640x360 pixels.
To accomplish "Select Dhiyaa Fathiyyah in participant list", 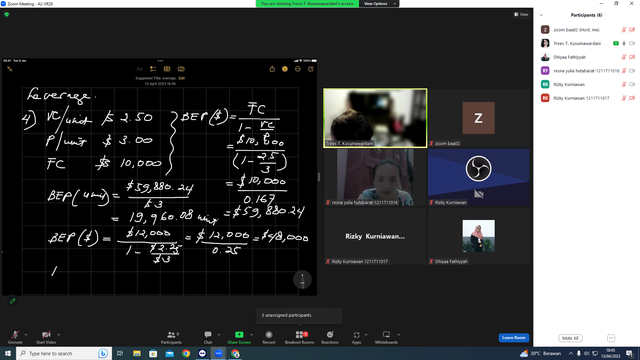I will point(587,57).
